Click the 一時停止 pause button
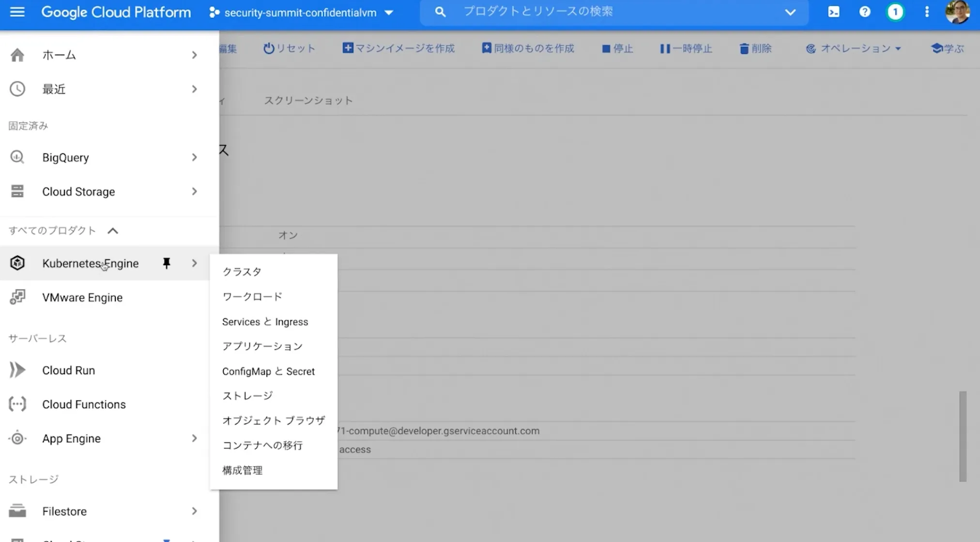The height and width of the screenshot is (542, 980). pyautogui.click(x=686, y=48)
